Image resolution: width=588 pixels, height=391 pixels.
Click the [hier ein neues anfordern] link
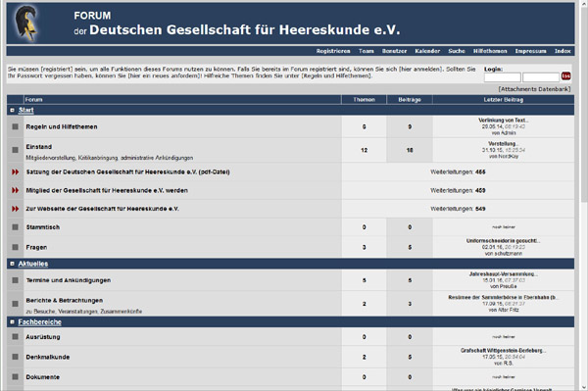point(164,75)
